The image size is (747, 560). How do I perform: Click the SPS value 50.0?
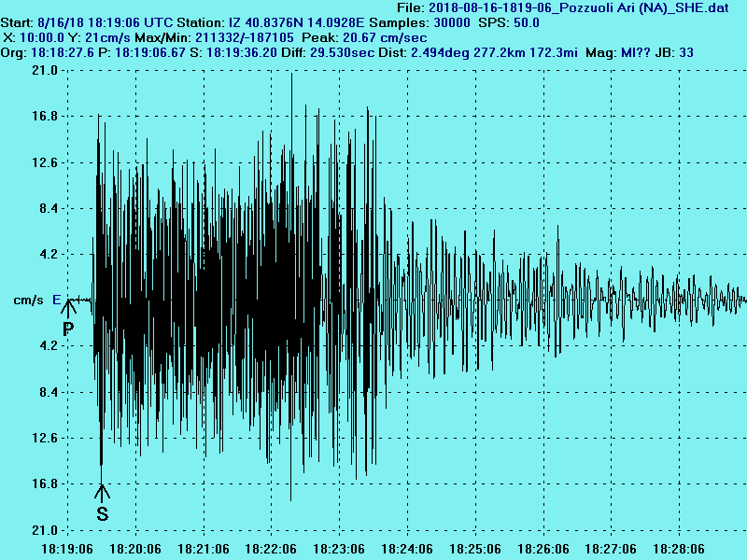(526, 22)
